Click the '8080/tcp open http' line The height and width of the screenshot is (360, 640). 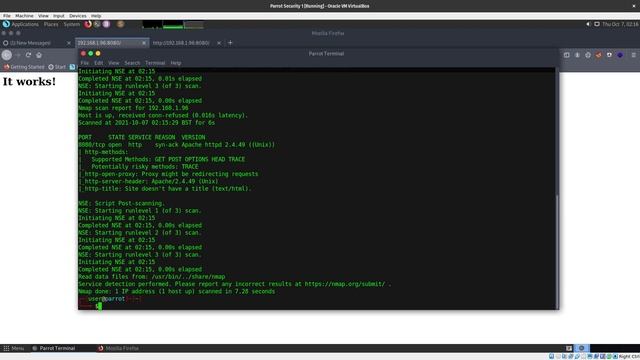(177, 145)
